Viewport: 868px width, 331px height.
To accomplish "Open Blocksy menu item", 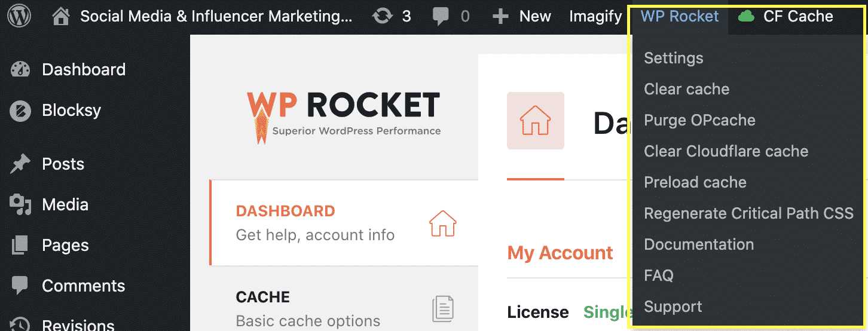I will tap(72, 111).
